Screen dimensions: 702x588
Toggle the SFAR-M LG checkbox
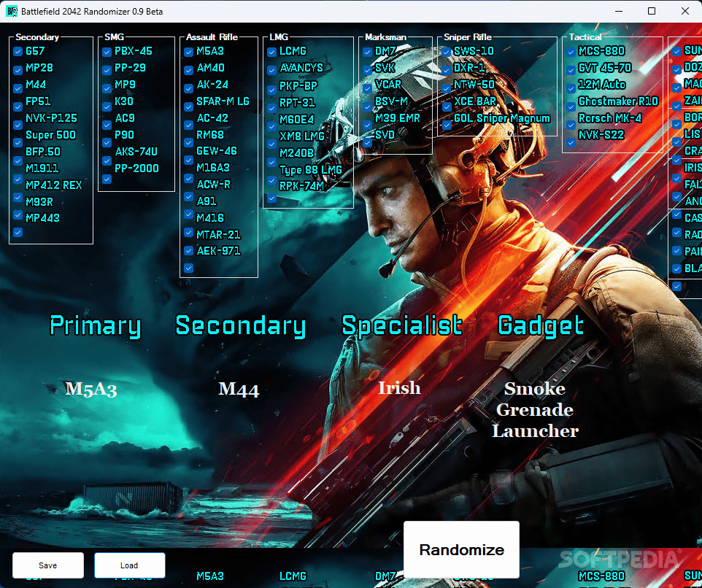click(188, 107)
